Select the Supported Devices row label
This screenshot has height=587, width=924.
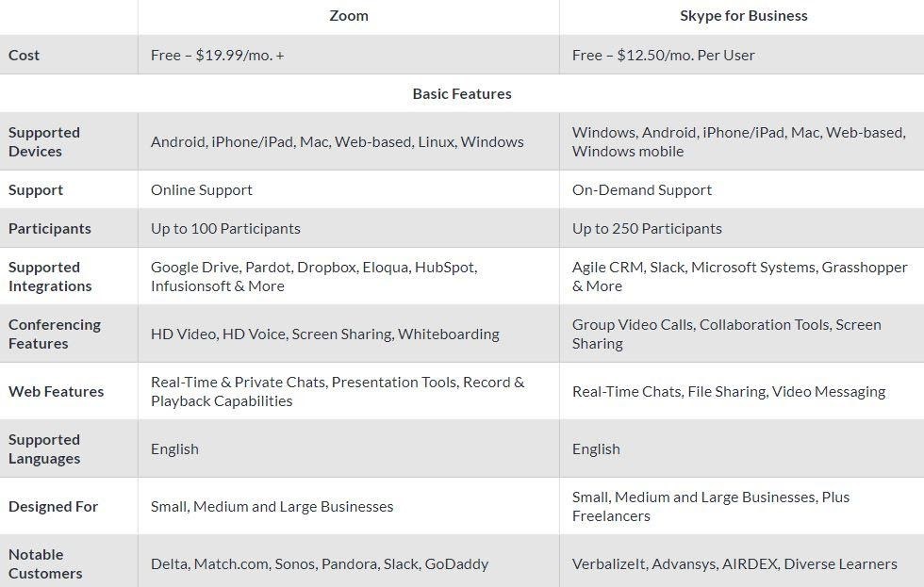coord(44,142)
